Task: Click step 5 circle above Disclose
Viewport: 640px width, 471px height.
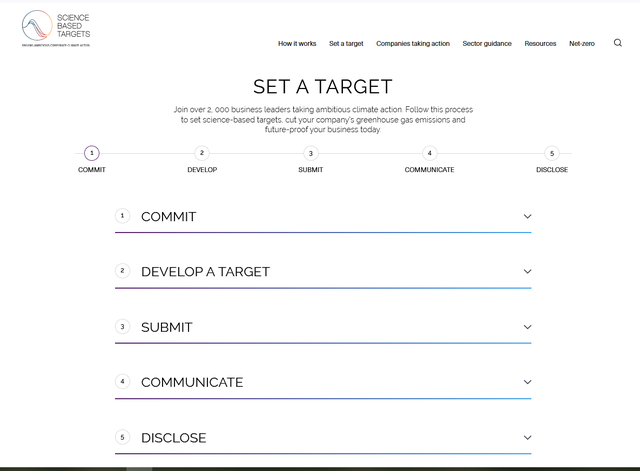Action: click(552, 153)
